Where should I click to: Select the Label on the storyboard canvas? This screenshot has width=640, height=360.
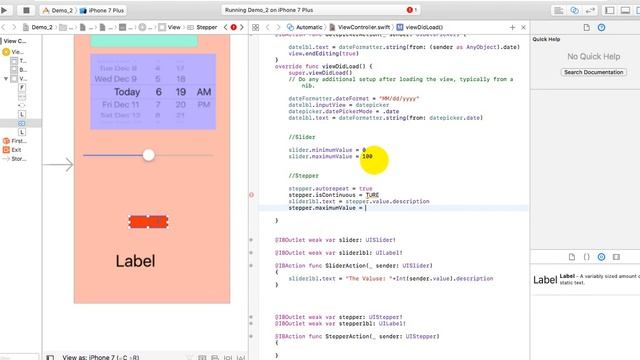point(135,261)
